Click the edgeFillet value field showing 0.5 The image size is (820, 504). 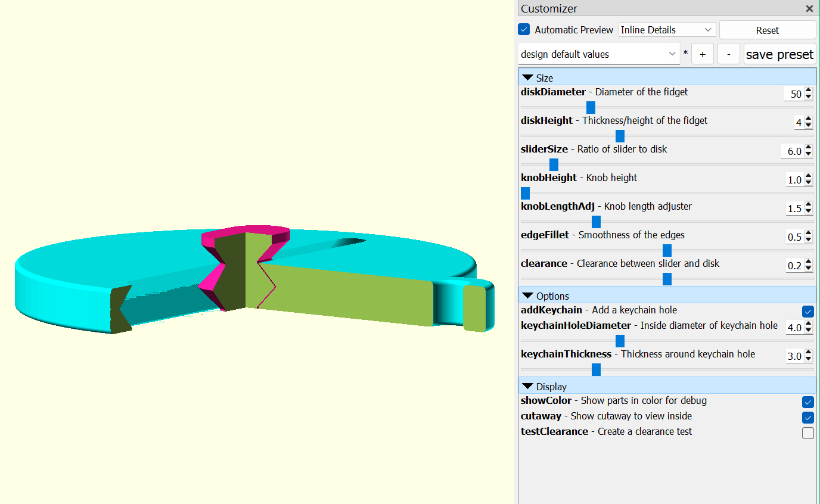[x=794, y=237]
